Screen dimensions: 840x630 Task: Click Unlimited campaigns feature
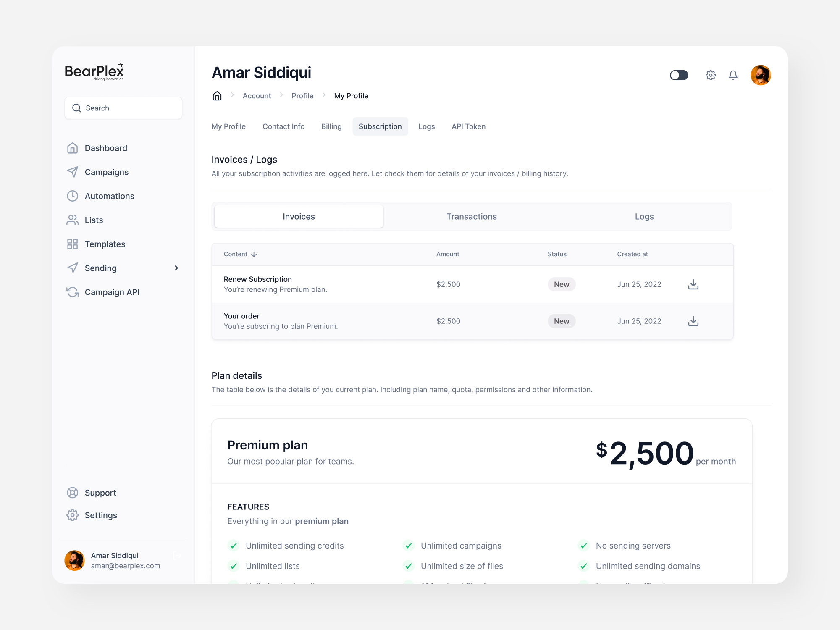461,546
